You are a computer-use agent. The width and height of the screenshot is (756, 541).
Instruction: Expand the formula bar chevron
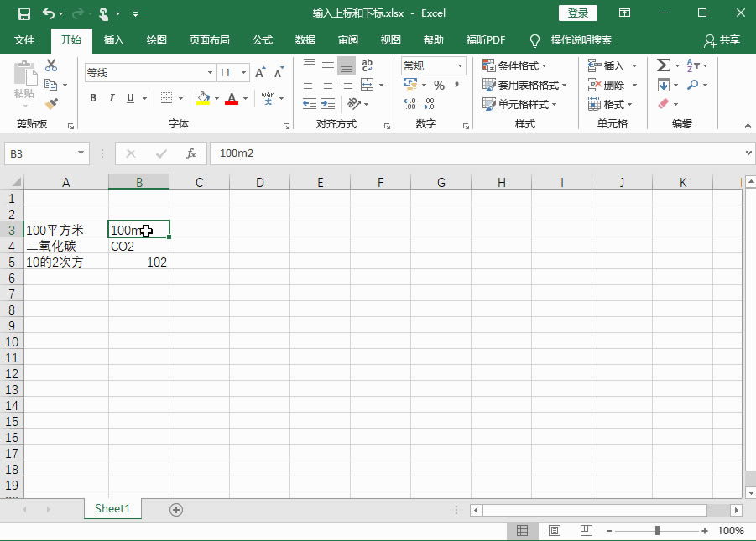coord(748,153)
